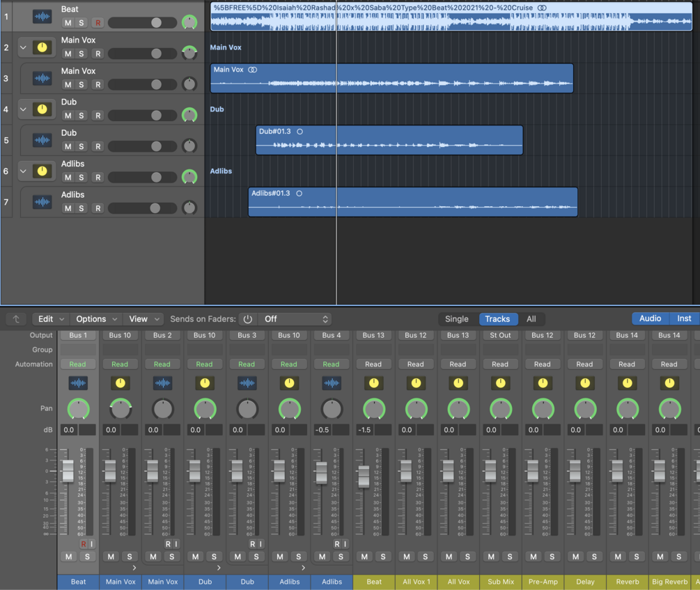Screen dimensions: 700x590
Task: Click track 3 Main Vox waveform icon
Action: pyautogui.click(x=42, y=78)
